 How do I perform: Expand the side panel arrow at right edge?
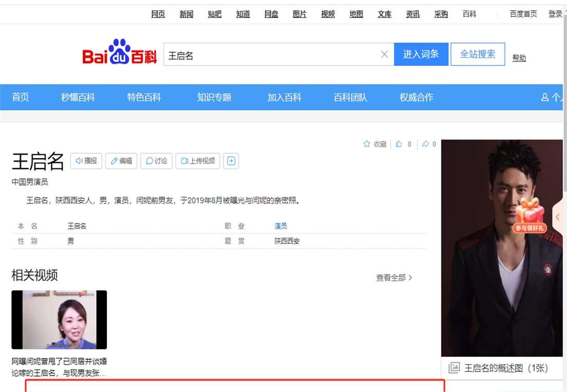(558, 217)
